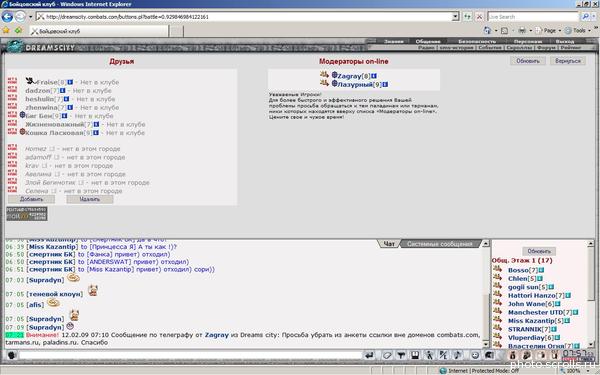Viewport: 600px width, 375px height.
Task: Click the chat message input field
Action: click(190, 355)
